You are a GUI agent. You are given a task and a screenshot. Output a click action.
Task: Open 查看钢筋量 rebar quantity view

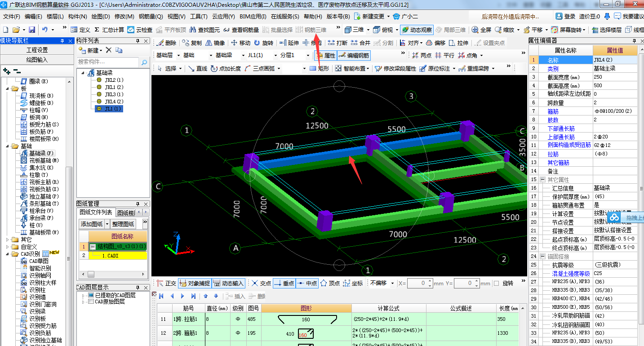coord(240,30)
